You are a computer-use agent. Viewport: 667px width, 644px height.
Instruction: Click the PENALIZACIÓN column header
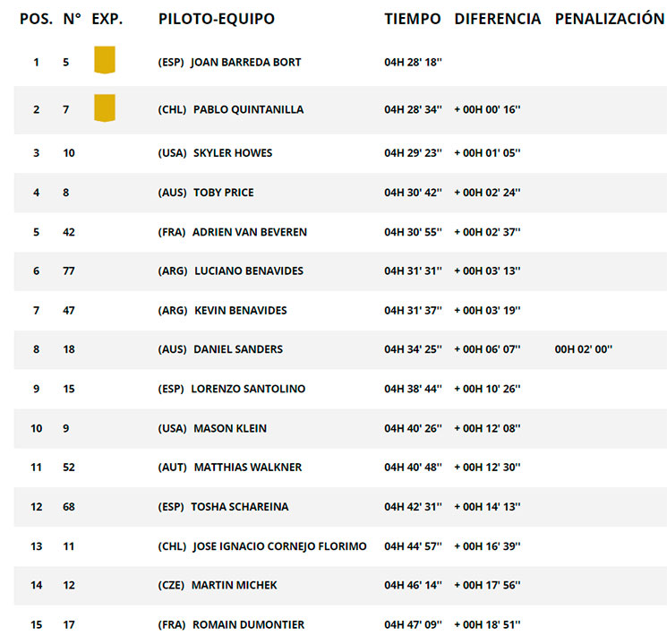[x=610, y=19]
